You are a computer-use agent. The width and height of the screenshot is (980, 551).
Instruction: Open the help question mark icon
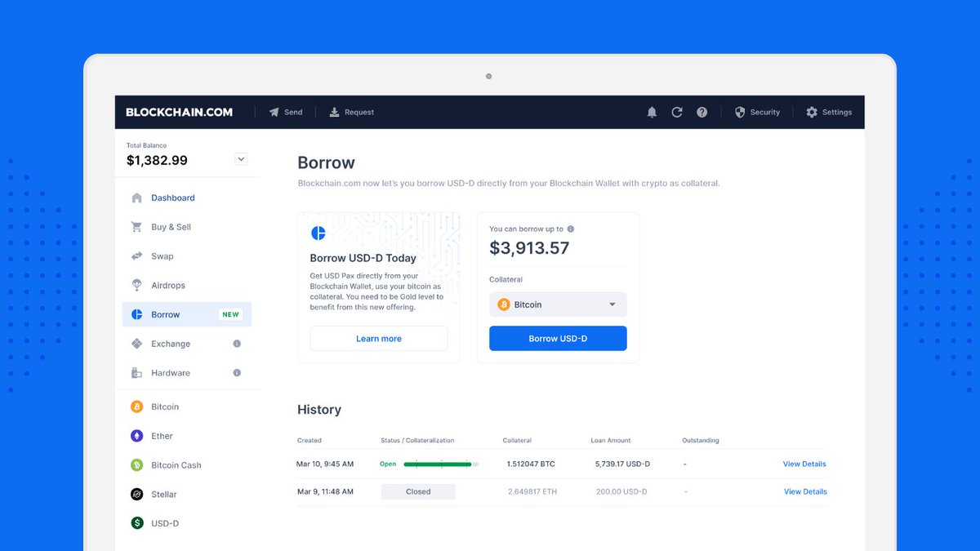(x=702, y=112)
